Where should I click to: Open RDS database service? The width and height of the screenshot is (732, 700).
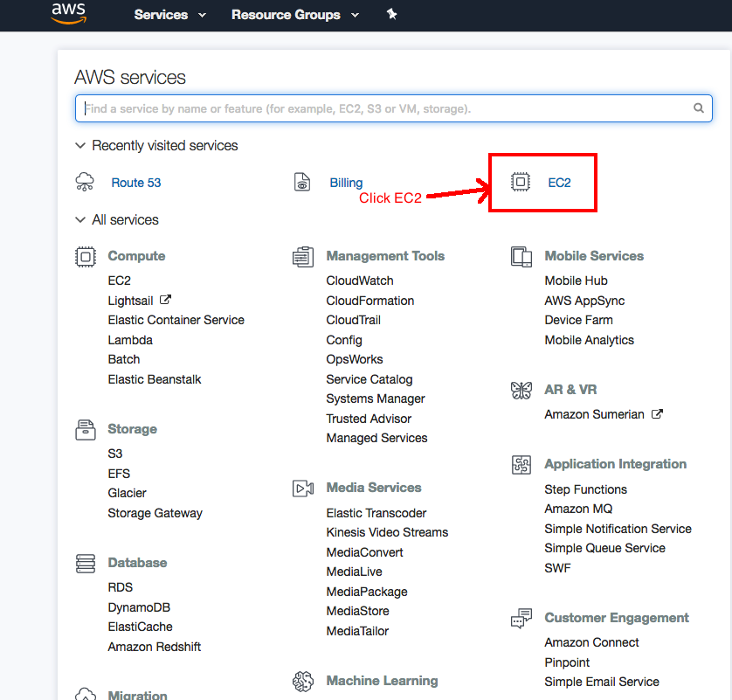click(120, 587)
